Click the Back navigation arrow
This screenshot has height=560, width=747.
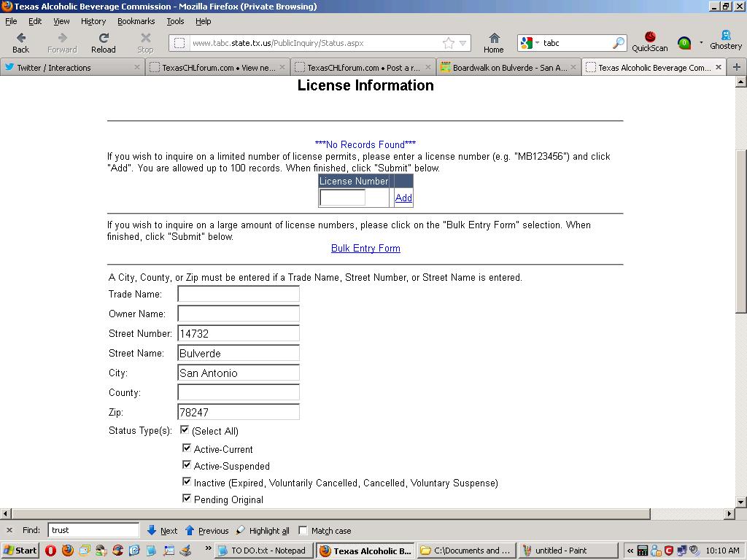20,39
